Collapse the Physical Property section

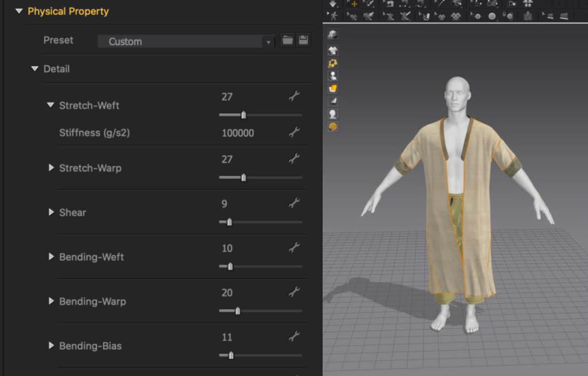coord(19,11)
